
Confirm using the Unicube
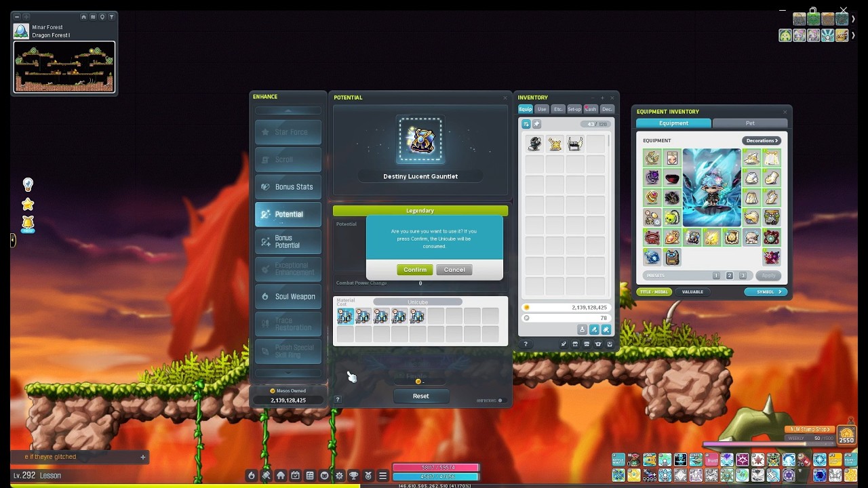414,270
